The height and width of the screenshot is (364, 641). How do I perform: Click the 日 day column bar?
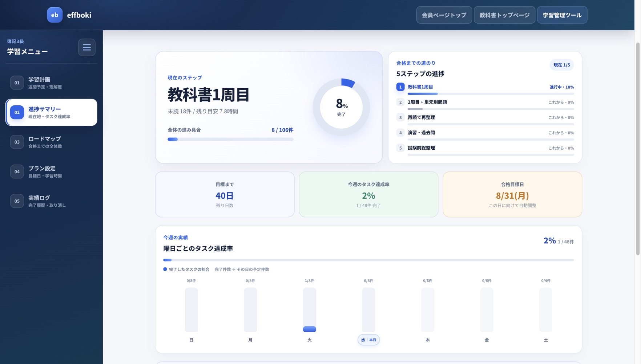192,310
